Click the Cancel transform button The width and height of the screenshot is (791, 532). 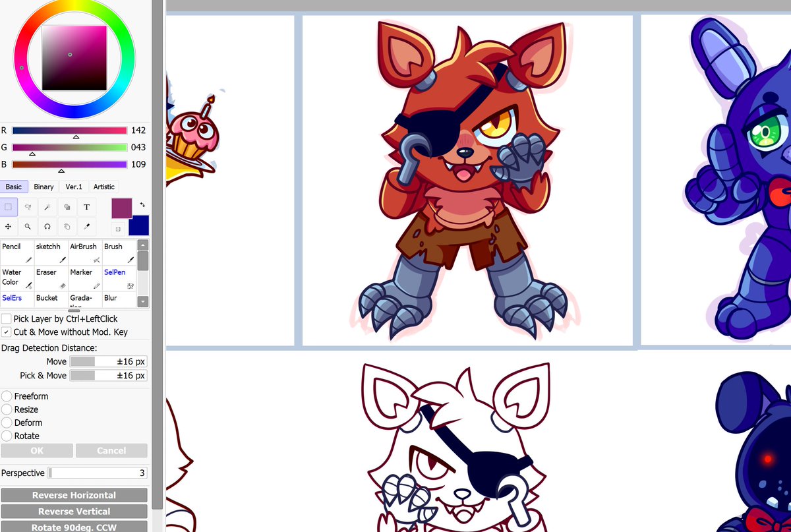pyautogui.click(x=111, y=451)
